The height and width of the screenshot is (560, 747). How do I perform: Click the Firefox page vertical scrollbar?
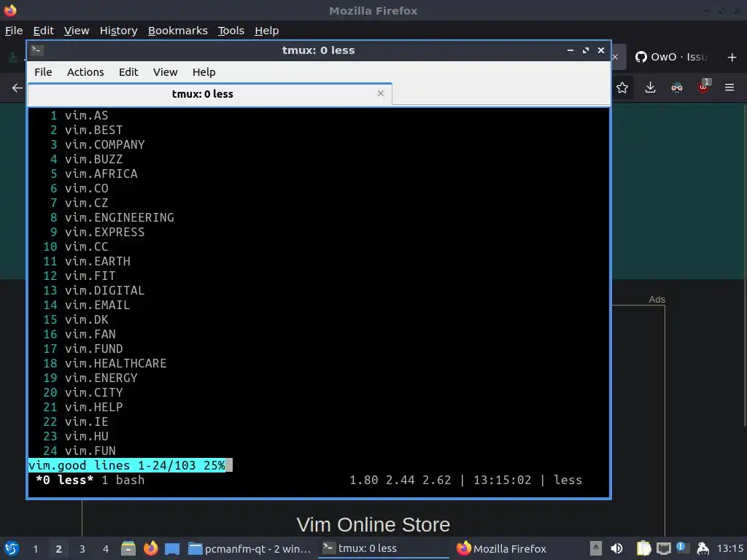click(x=745, y=267)
